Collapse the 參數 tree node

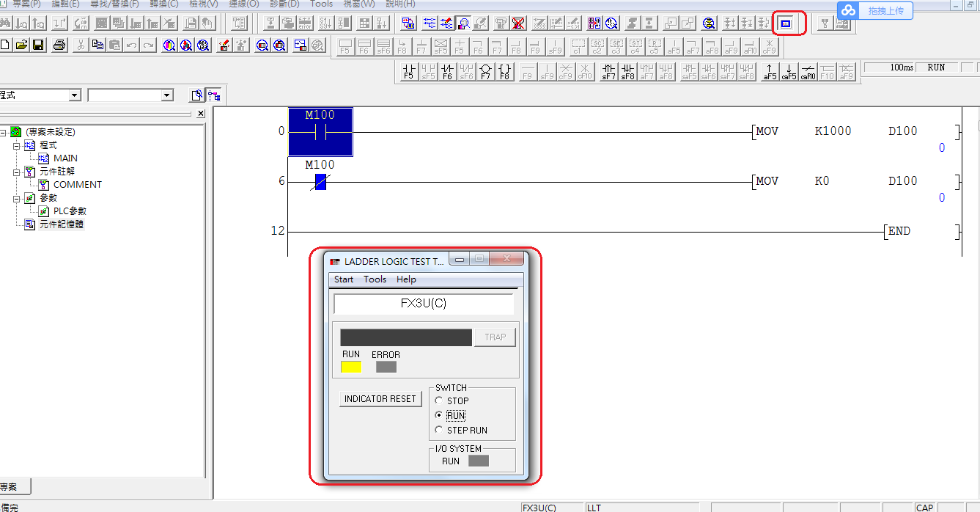(17, 198)
